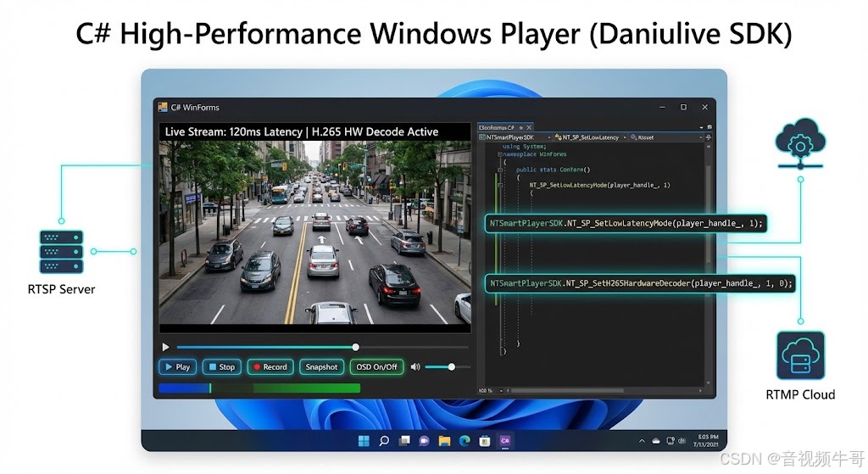
Task: Click the Live Stream latency status text
Action: (302, 131)
